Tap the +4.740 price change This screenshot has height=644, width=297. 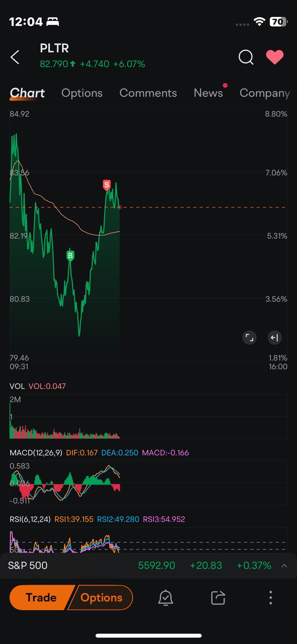pyautogui.click(x=95, y=64)
